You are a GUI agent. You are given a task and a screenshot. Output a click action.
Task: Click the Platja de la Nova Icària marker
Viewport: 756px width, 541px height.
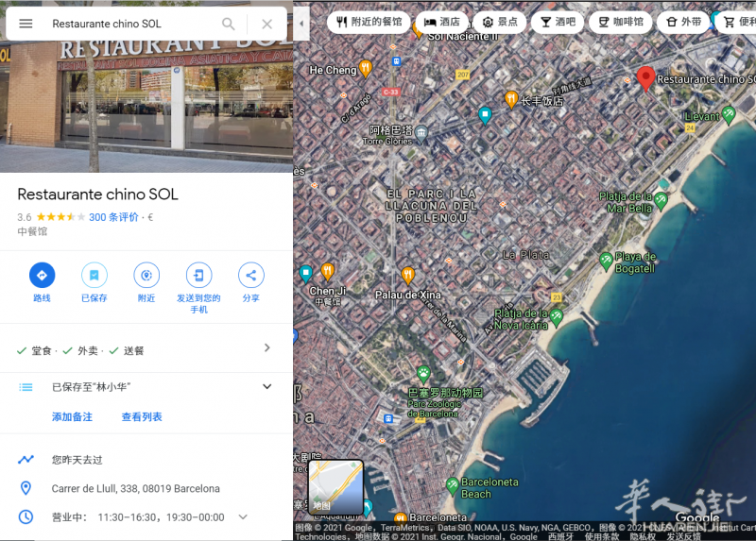pos(557,317)
